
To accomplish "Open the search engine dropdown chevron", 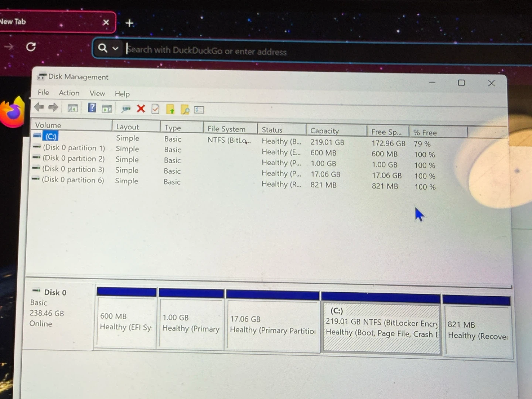I will [115, 48].
